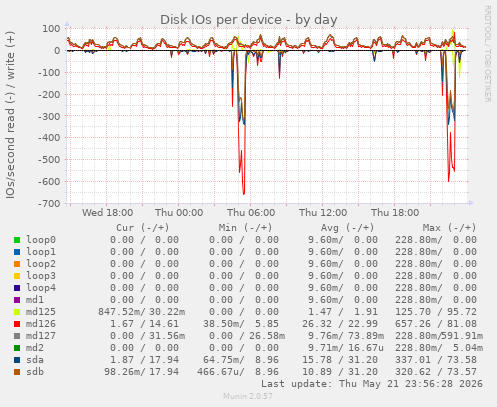Image resolution: width=497 pixels, height=407 pixels.
Task: Click the 'Avg (-/+)' column header
Action: click(x=348, y=228)
